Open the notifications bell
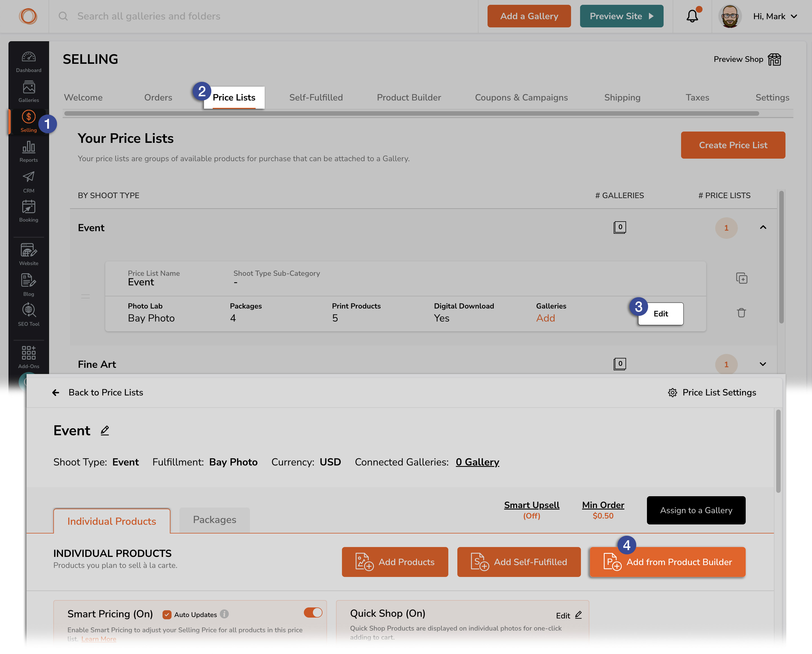The width and height of the screenshot is (812, 654). pos(692,16)
